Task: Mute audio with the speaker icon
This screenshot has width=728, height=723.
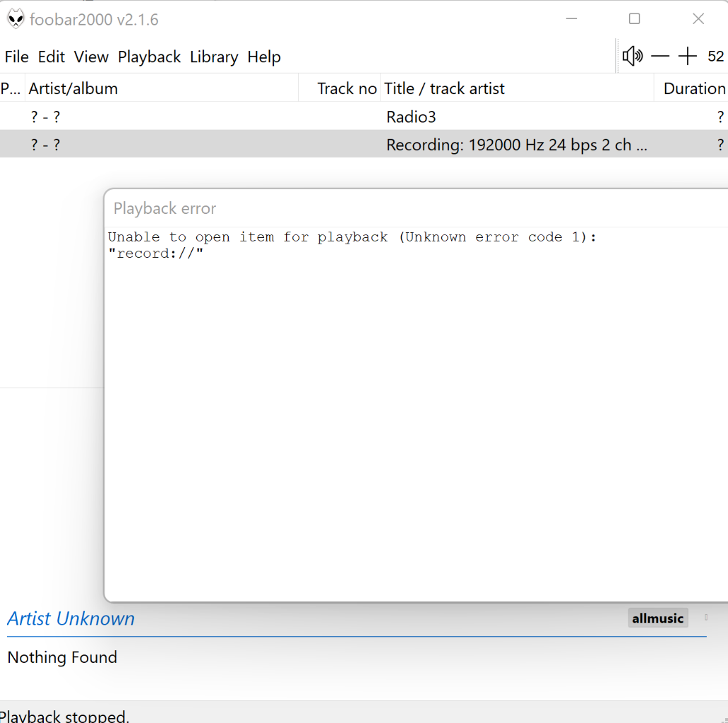Action: click(x=633, y=56)
